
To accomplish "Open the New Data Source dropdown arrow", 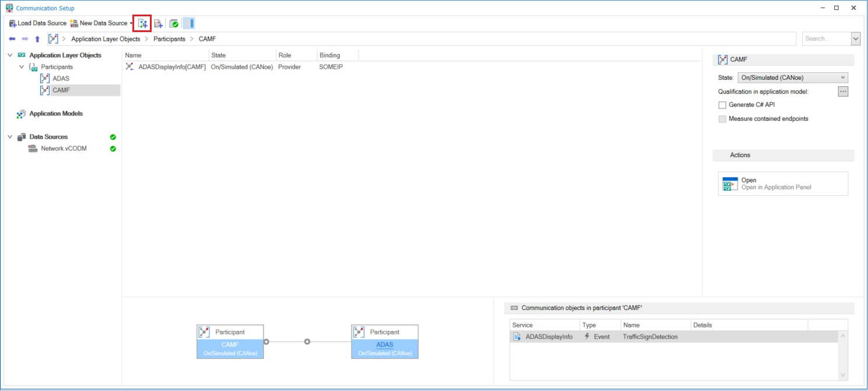I will click(131, 23).
